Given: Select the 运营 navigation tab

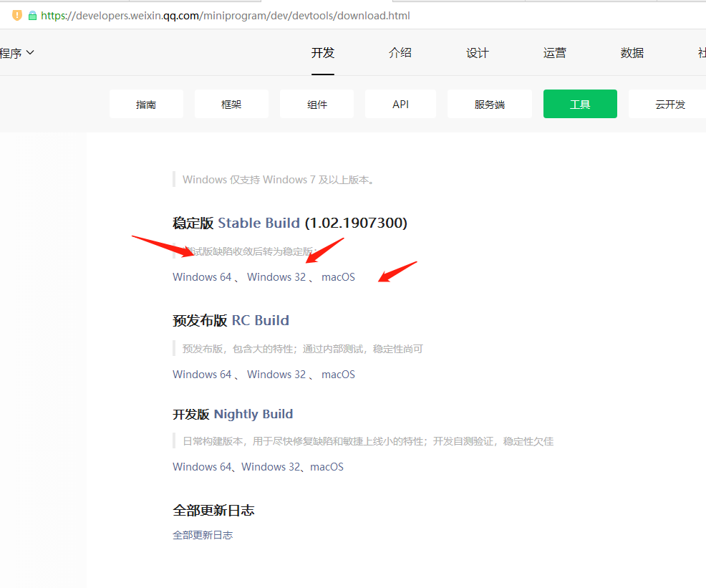Looking at the screenshot, I should 555,53.
